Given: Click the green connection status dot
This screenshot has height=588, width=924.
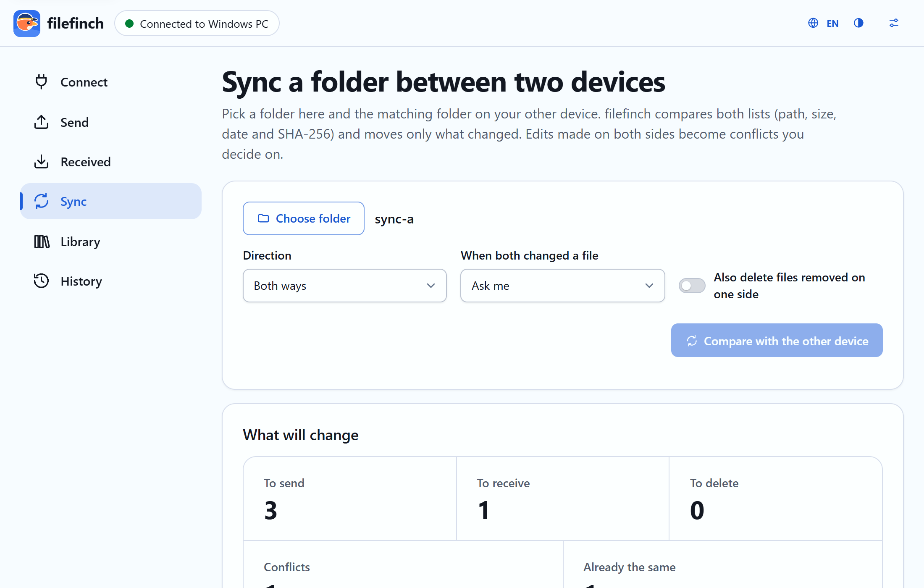Looking at the screenshot, I should [x=129, y=24].
